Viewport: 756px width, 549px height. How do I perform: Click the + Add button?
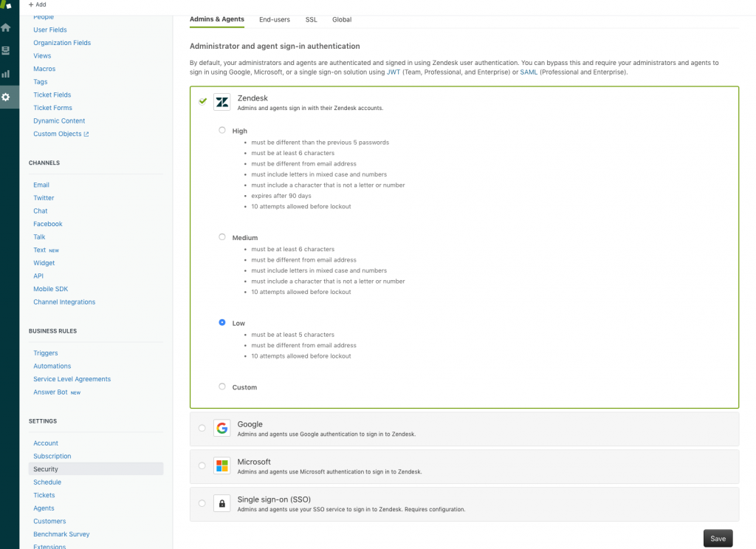(x=37, y=4)
